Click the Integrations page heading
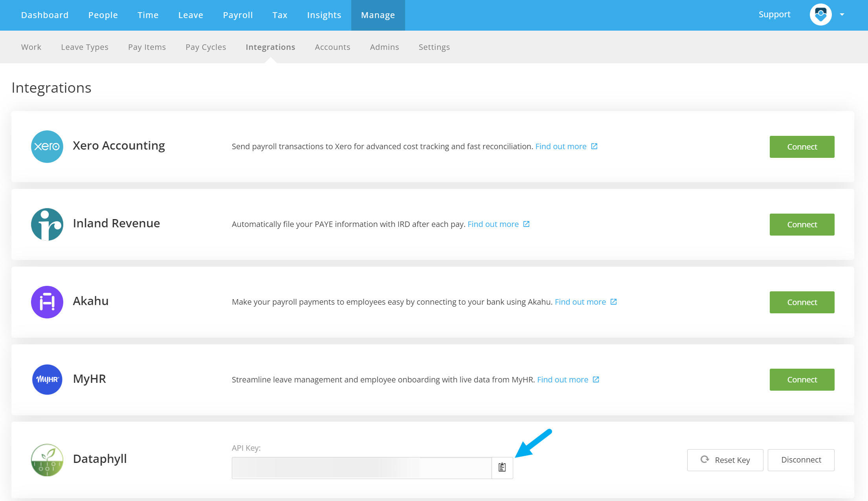 (51, 88)
